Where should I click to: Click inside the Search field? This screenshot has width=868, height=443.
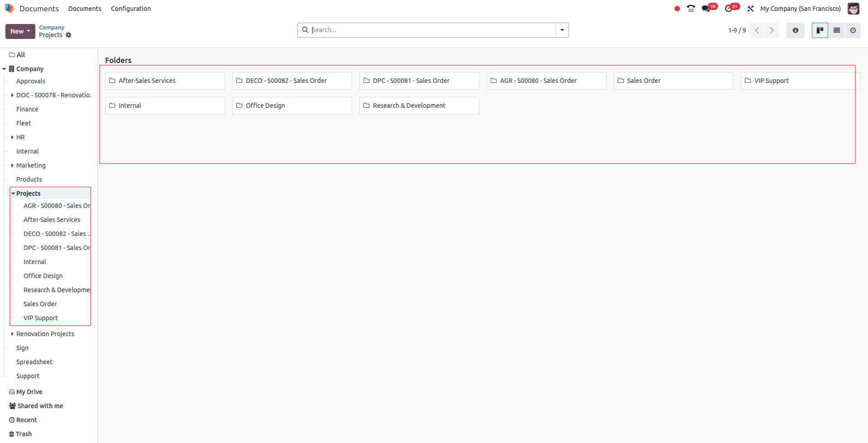click(x=430, y=30)
